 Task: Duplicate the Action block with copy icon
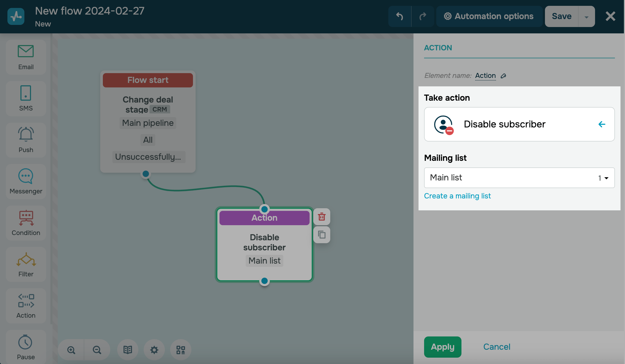point(322,235)
